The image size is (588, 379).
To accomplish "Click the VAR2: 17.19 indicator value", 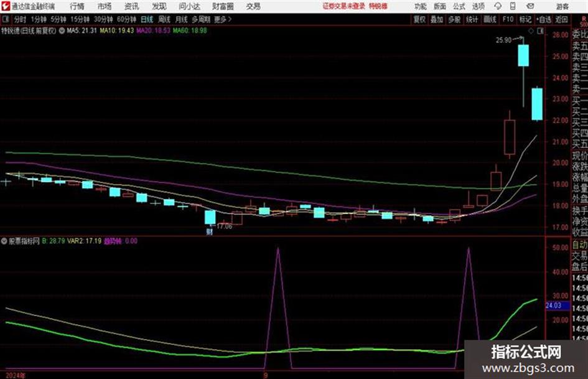I will pyautogui.click(x=85, y=241).
